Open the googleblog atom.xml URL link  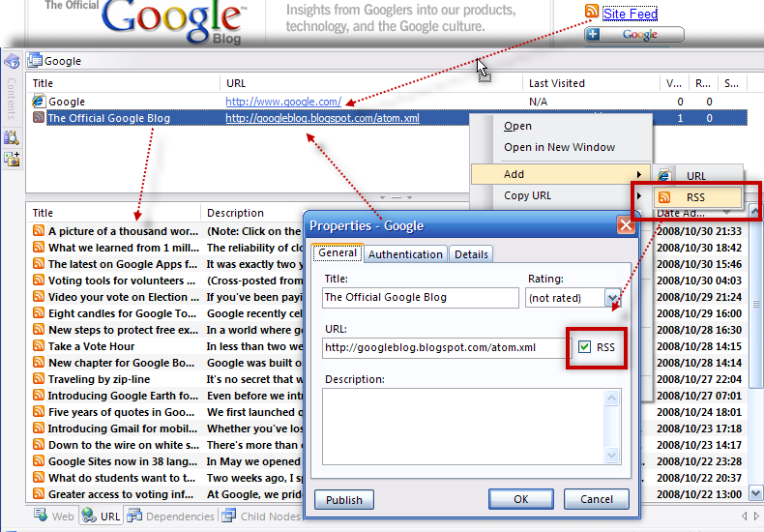coord(323,118)
